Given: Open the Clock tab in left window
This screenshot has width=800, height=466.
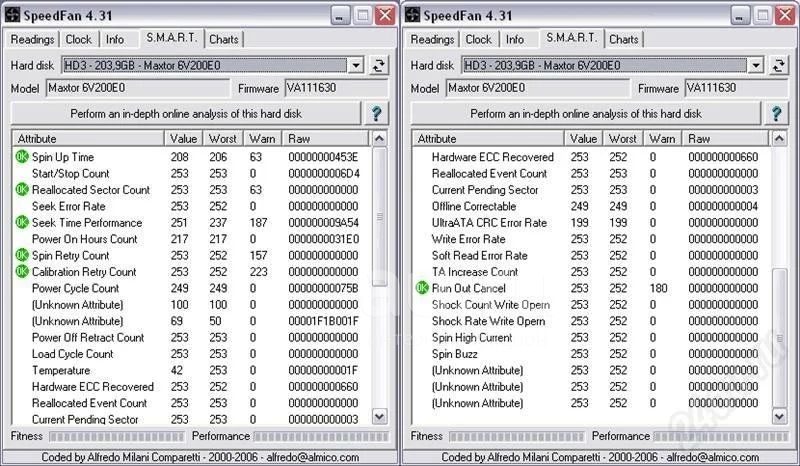Looking at the screenshot, I should pyautogui.click(x=79, y=39).
